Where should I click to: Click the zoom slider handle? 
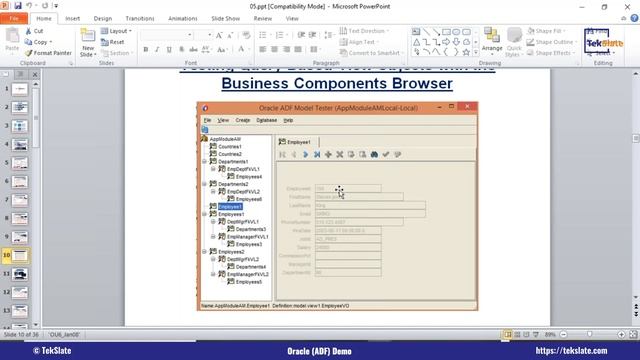coord(589,334)
